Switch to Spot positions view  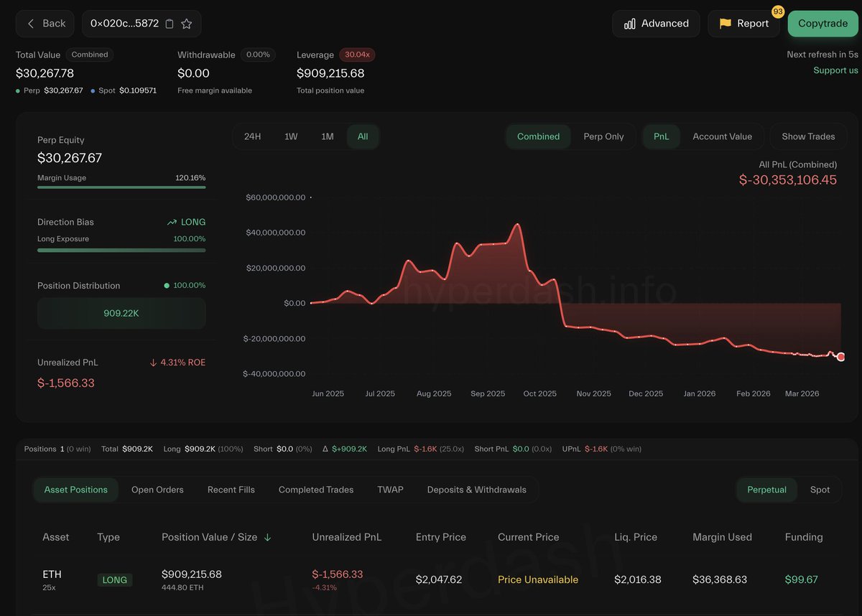click(820, 489)
